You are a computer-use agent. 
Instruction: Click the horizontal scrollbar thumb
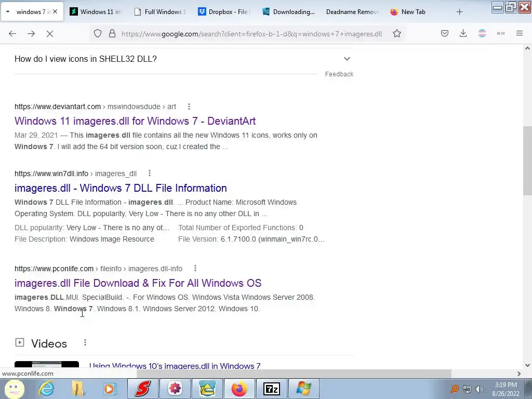point(294,374)
